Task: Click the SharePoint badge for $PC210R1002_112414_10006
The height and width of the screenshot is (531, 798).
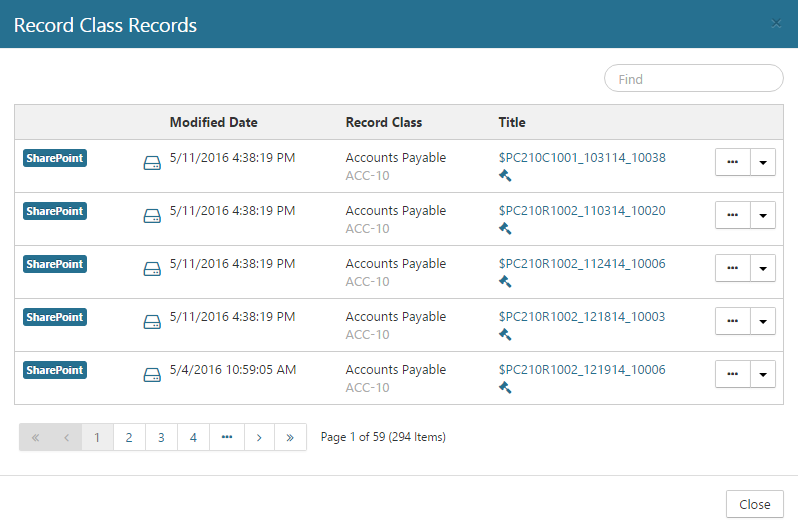Action: pos(55,264)
